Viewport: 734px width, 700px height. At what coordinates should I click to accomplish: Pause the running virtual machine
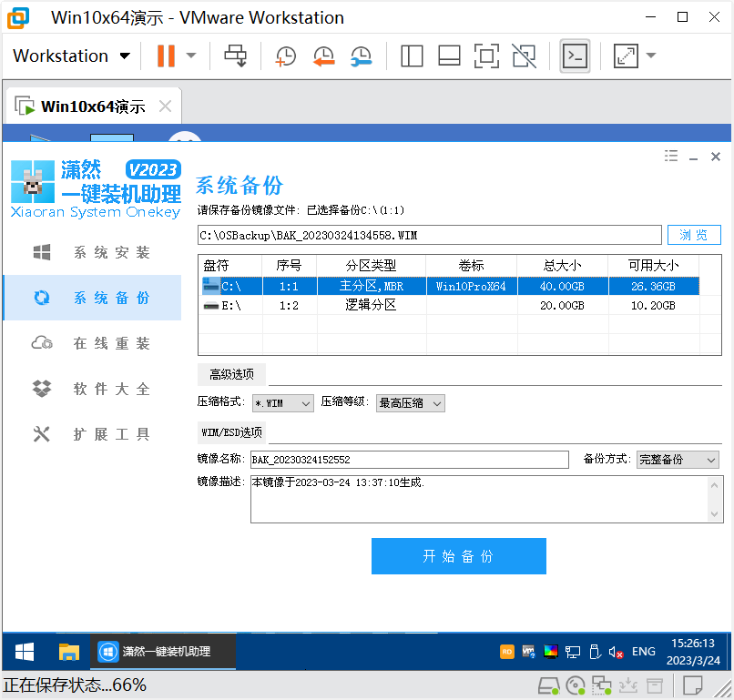point(166,56)
